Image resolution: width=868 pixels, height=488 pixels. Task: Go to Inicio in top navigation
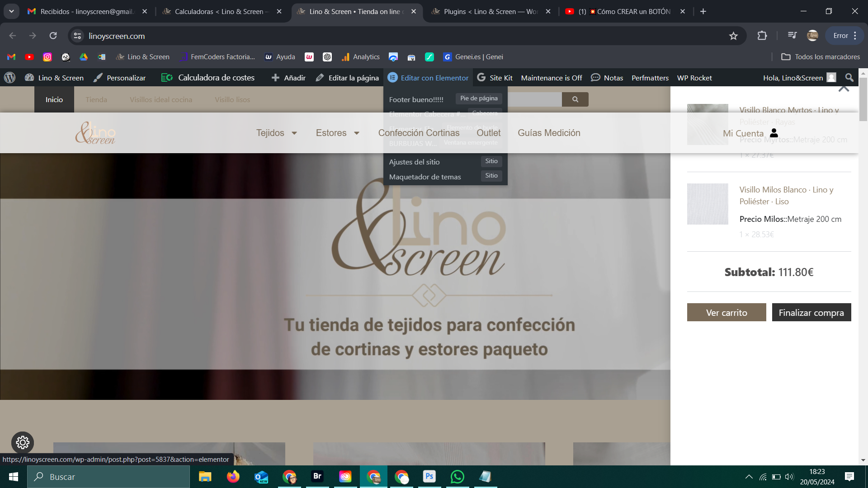tap(54, 99)
